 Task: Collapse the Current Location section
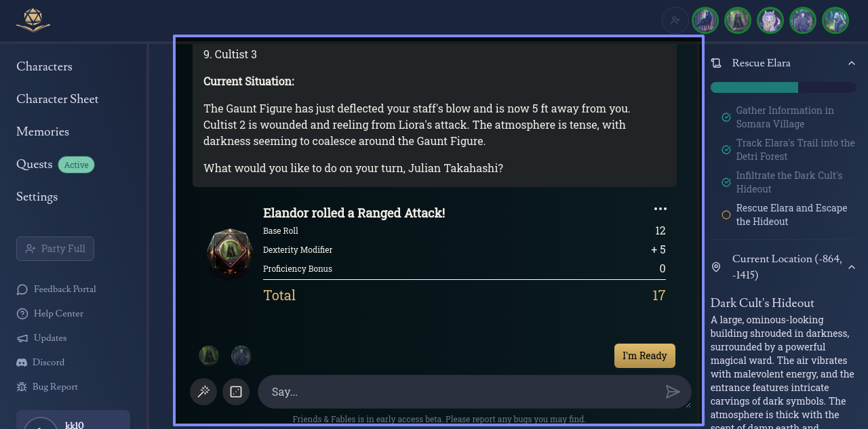pos(852,267)
